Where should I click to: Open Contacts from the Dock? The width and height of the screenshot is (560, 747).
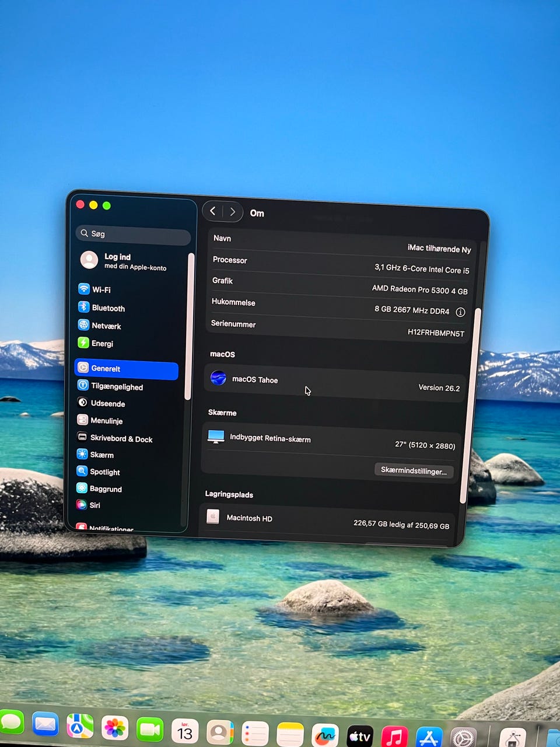(x=220, y=733)
